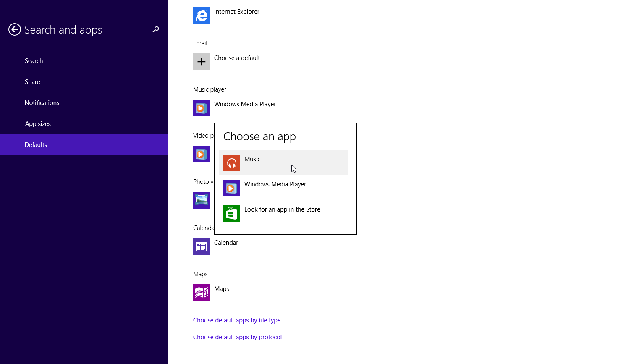Open the search magnifier icon in sidebar
Viewport: 642px width, 364px height.
tap(156, 29)
